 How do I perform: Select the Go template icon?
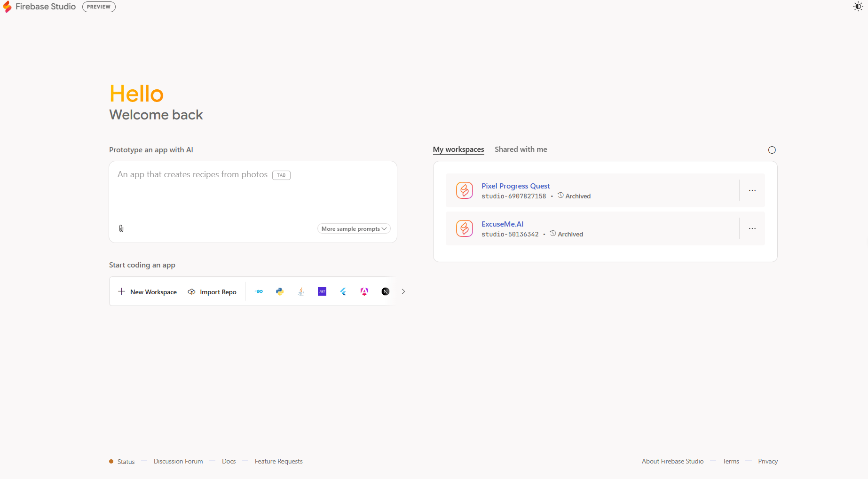(259, 291)
